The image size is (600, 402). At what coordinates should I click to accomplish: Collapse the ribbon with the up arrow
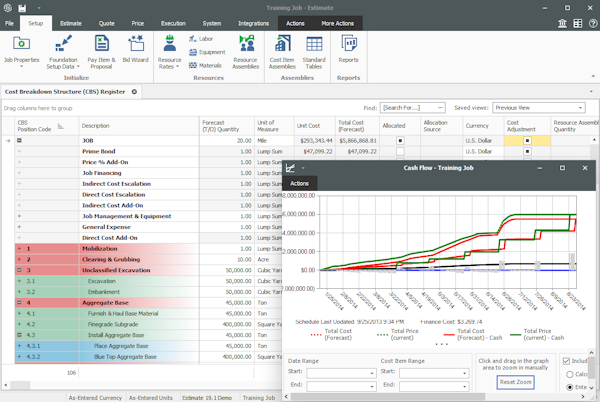tap(593, 76)
